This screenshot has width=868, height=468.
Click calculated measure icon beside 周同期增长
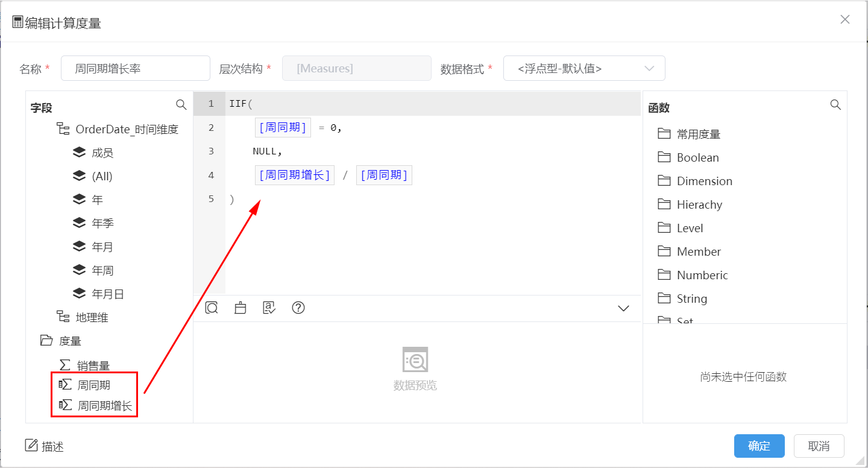point(65,405)
